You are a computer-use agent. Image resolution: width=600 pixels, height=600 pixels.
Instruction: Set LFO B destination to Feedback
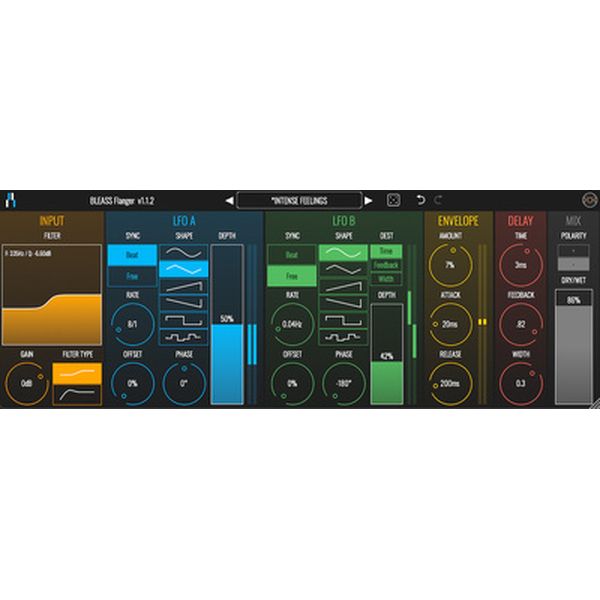pos(385,266)
